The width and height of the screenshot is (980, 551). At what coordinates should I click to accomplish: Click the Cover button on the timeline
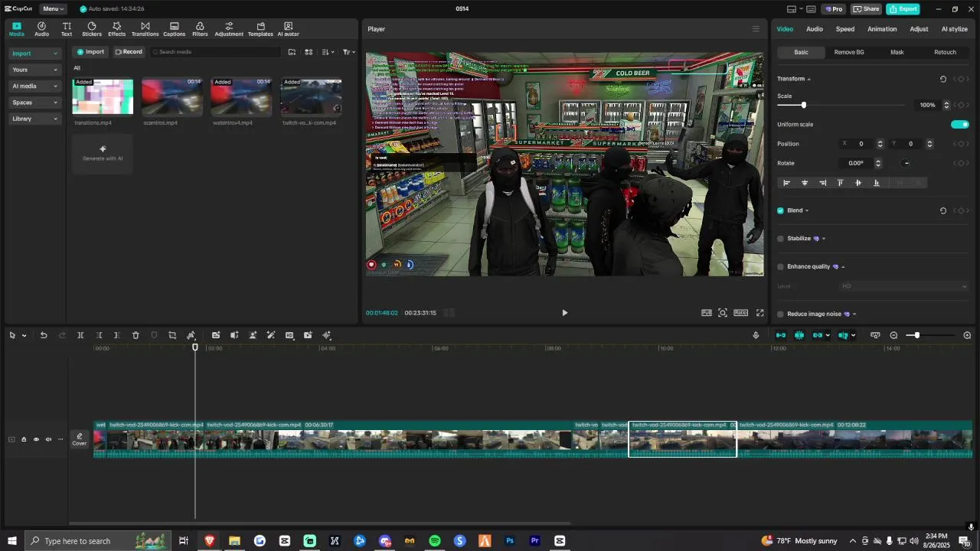[x=80, y=439]
